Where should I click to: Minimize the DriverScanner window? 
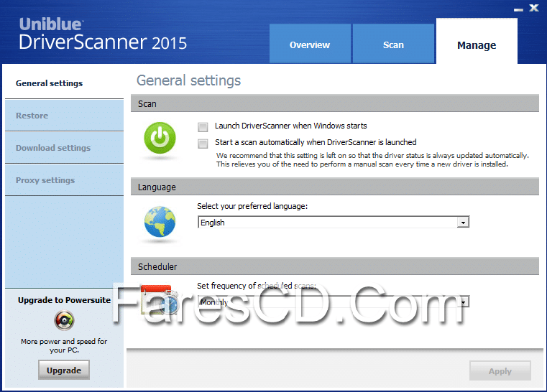(518, 9)
